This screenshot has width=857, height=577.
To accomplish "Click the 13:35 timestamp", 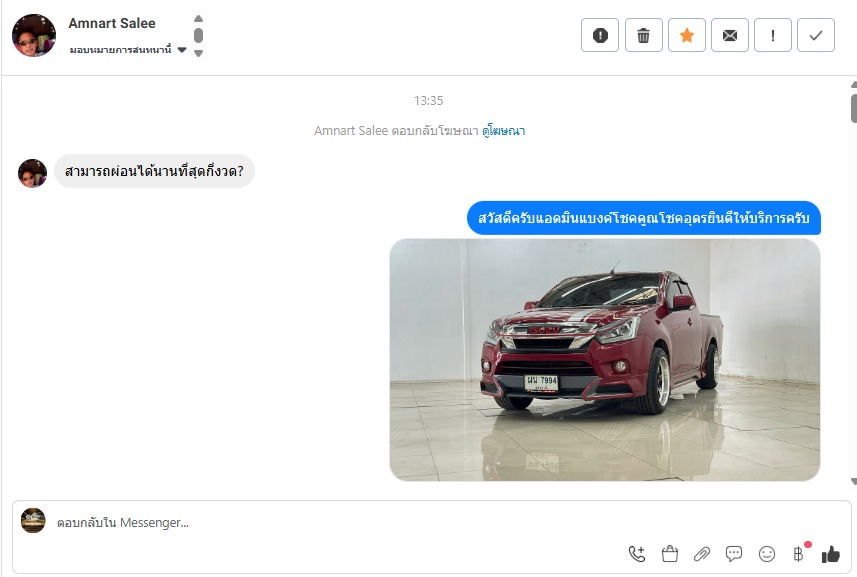I will coord(428,101).
